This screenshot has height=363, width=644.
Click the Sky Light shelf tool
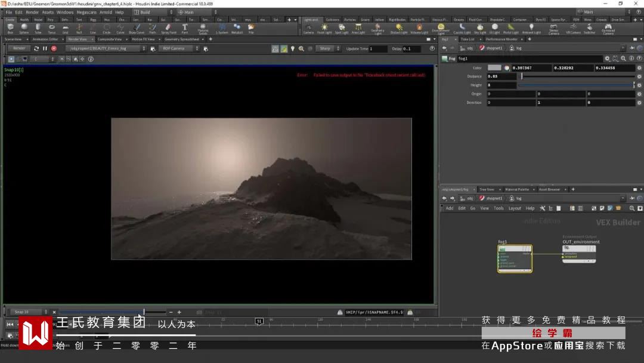point(480,28)
